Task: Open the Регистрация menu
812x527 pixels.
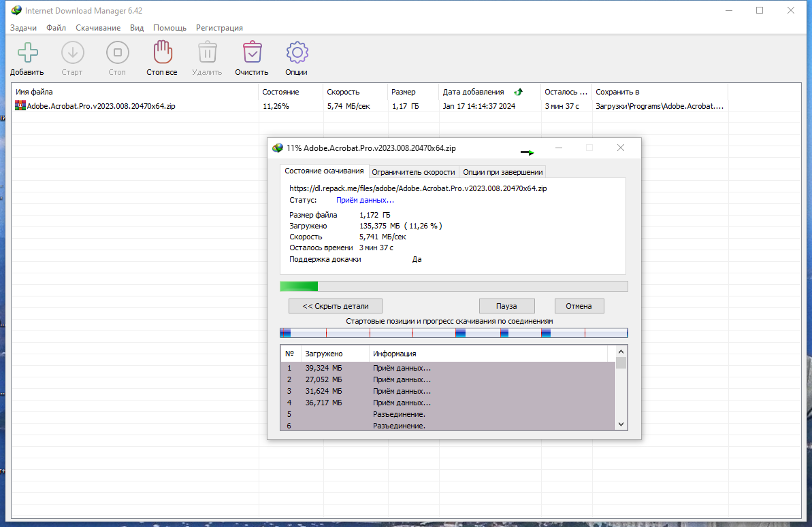Action: point(219,28)
